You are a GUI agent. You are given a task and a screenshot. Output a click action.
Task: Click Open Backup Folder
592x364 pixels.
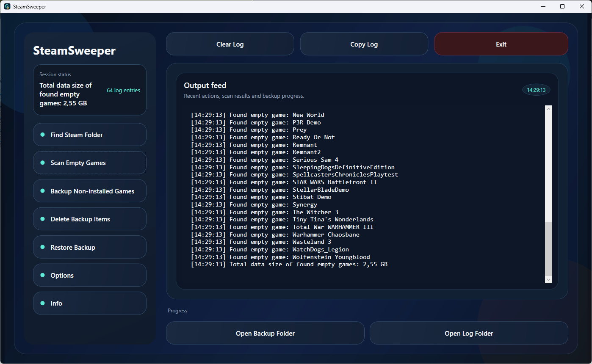pos(265,333)
